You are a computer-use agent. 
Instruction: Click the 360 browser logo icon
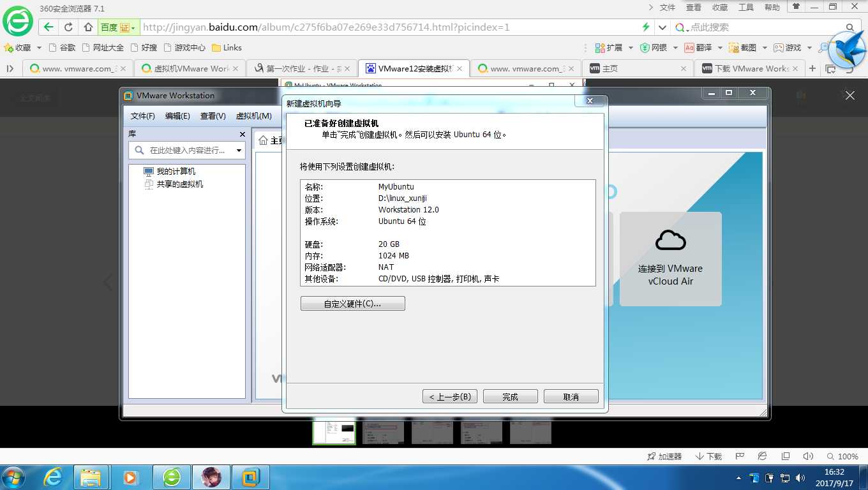point(18,21)
